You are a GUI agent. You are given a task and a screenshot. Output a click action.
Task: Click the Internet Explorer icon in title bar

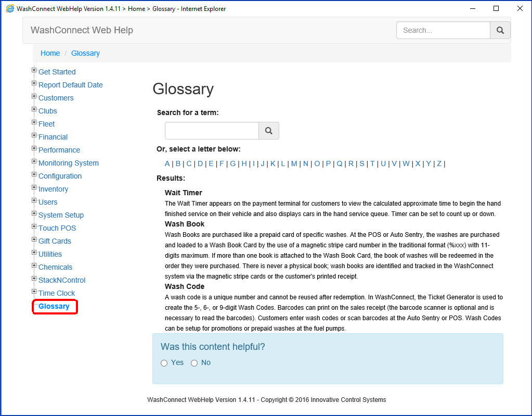tap(10, 8)
